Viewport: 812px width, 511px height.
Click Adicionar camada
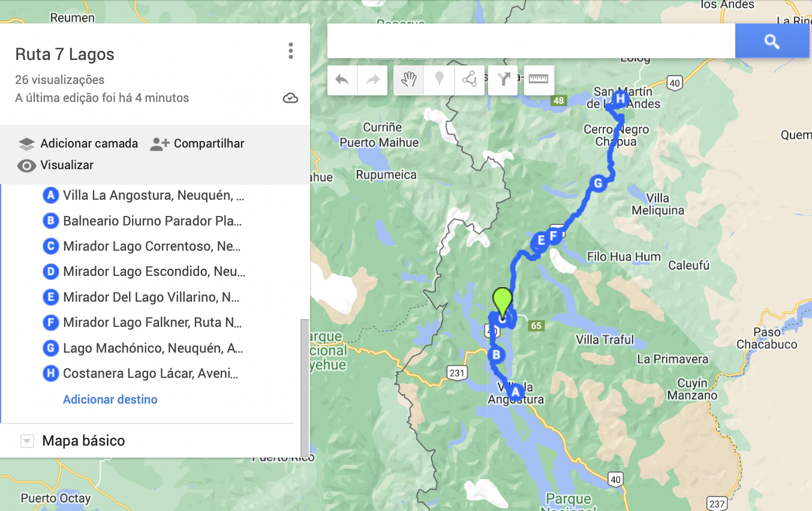click(x=78, y=144)
